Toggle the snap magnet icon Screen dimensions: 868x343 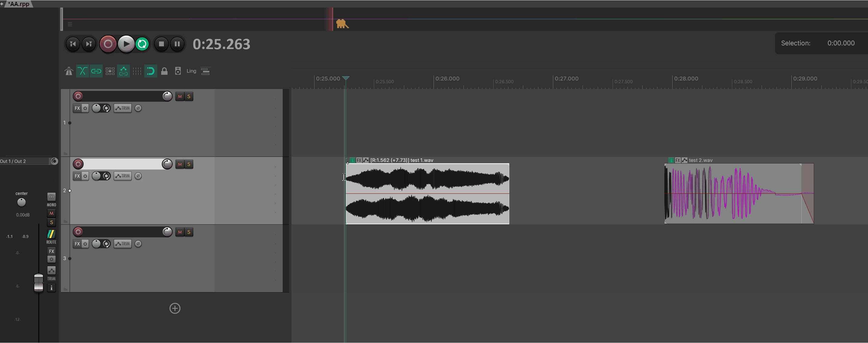151,71
